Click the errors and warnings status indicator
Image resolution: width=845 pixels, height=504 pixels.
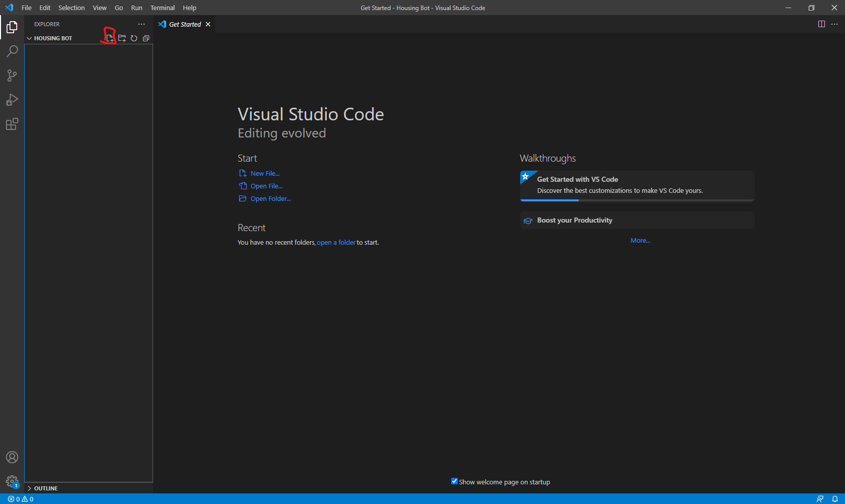coord(21,499)
